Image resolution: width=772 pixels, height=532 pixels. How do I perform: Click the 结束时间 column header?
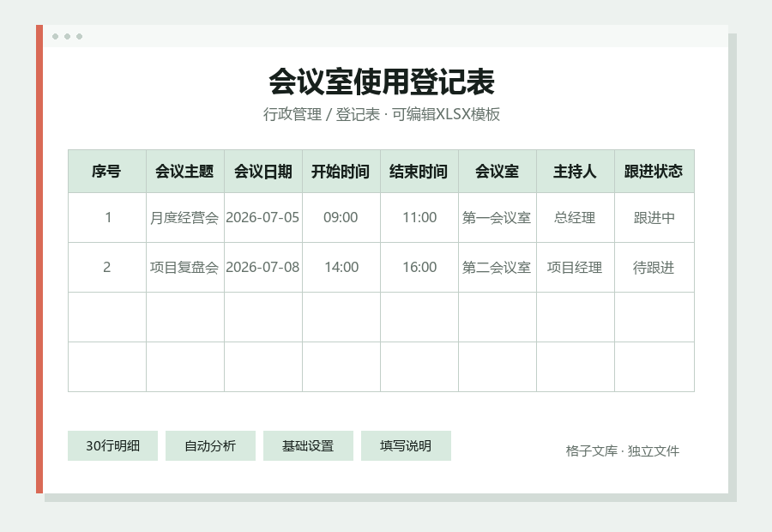pos(419,172)
